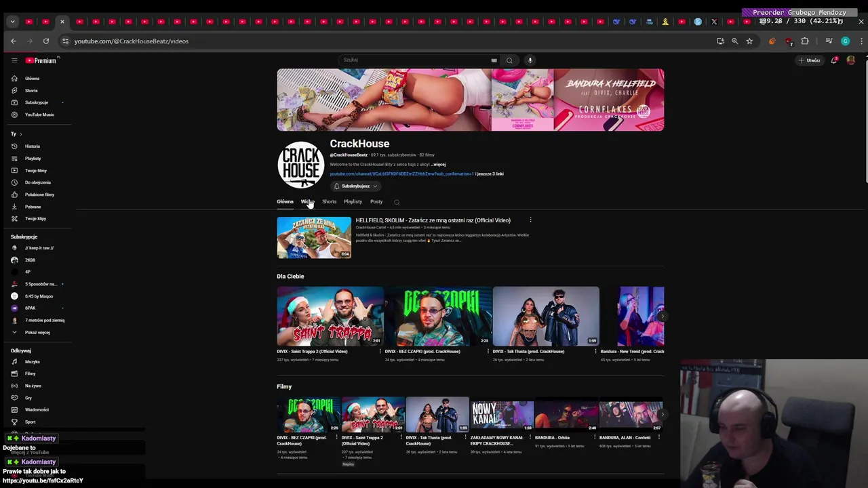Click the CrackHouse channel avatar
The height and width of the screenshot is (488, 868).
pos(300,165)
